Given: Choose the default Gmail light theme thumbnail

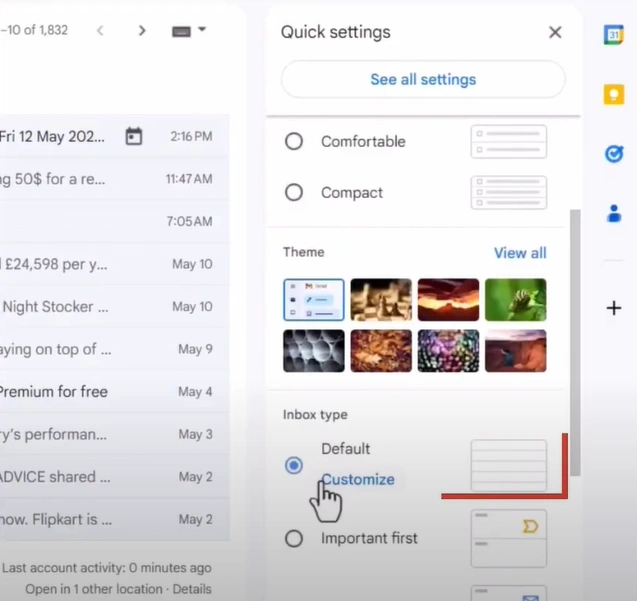Looking at the screenshot, I should pos(314,300).
